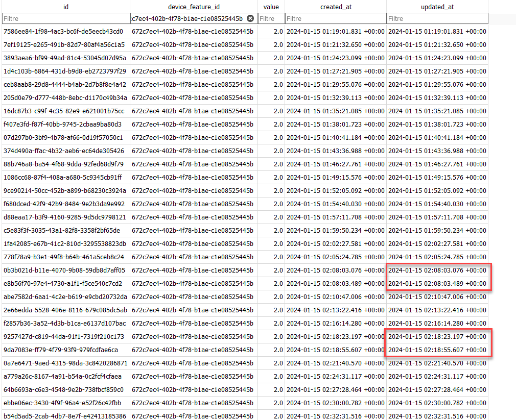Click created_at cell 2024-01-15 02:30:00.782
The height and width of the screenshot is (420, 516).
[335, 403]
